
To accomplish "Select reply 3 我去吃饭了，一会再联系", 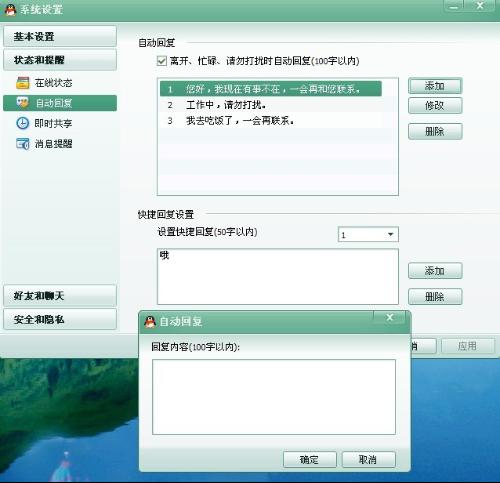I will (271, 121).
